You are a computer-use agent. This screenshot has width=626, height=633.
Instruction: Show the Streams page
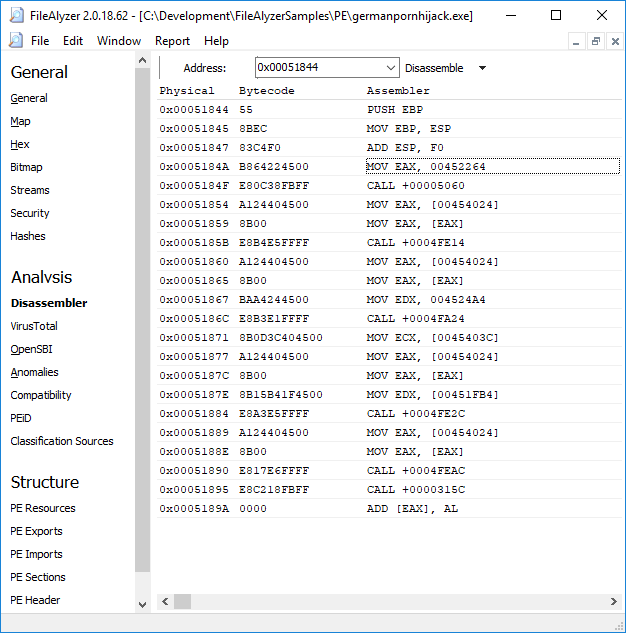pos(30,190)
